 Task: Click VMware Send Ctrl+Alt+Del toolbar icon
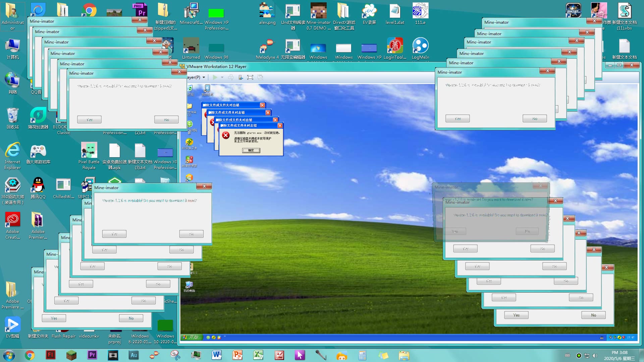[231, 77]
